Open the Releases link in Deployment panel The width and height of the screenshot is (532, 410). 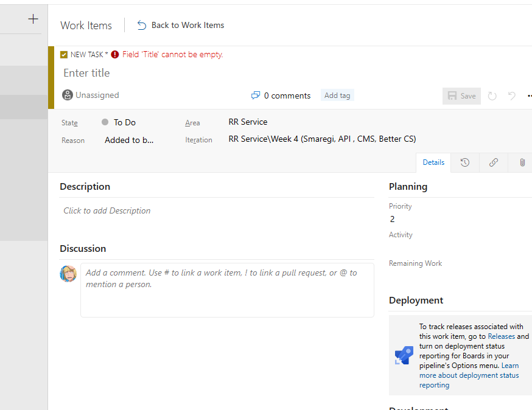click(x=502, y=336)
